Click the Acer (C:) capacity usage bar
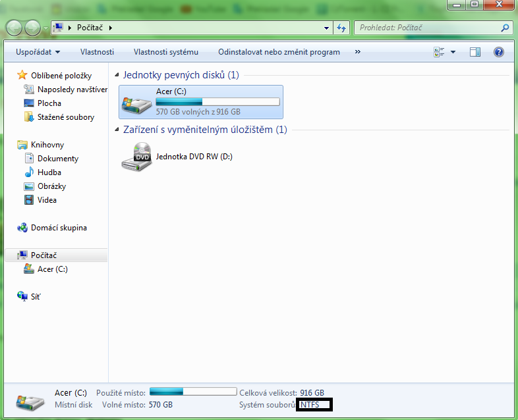Viewport: 518px width, 420px height. coord(217,102)
